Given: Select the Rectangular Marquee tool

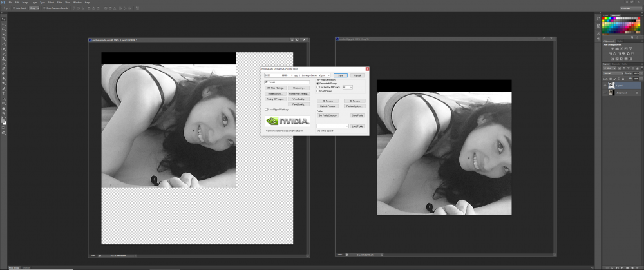Looking at the screenshot, I should [4, 24].
